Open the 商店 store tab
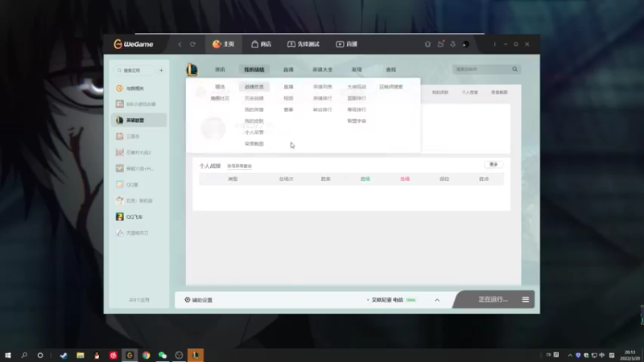 [261, 44]
